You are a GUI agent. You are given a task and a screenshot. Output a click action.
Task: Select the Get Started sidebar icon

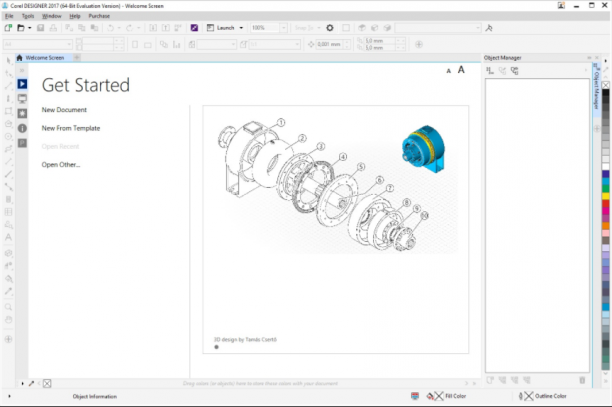pyautogui.click(x=22, y=84)
